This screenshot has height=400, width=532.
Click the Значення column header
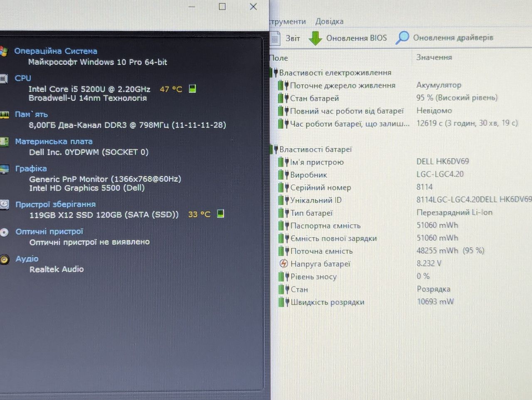pyautogui.click(x=434, y=57)
